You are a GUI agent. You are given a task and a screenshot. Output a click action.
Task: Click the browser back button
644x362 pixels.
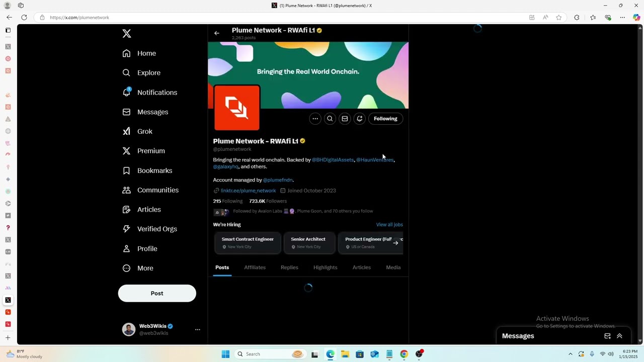[x=9, y=18]
